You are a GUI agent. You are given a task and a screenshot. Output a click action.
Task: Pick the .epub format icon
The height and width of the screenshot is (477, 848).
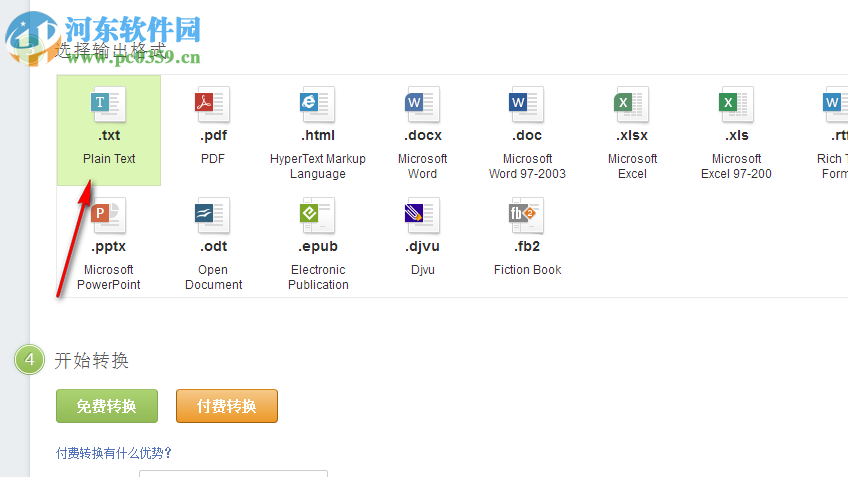pyautogui.click(x=317, y=215)
